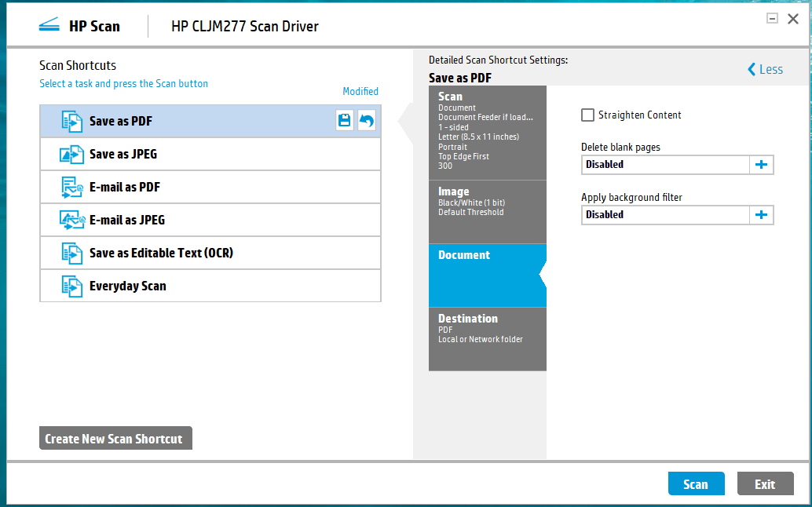Screen dimensions: 812x507
Task: Switch to the Image settings tab
Action: click(x=487, y=211)
